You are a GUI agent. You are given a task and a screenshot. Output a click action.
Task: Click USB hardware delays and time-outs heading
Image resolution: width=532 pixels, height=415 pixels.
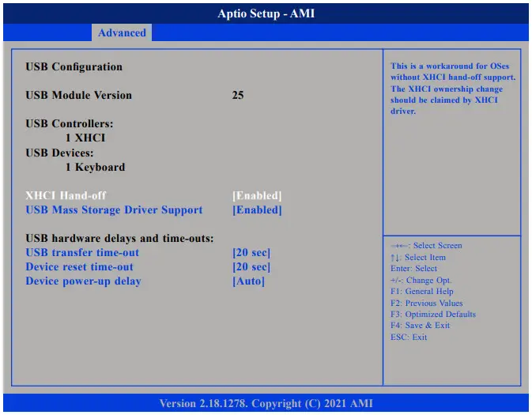pyautogui.click(x=119, y=238)
